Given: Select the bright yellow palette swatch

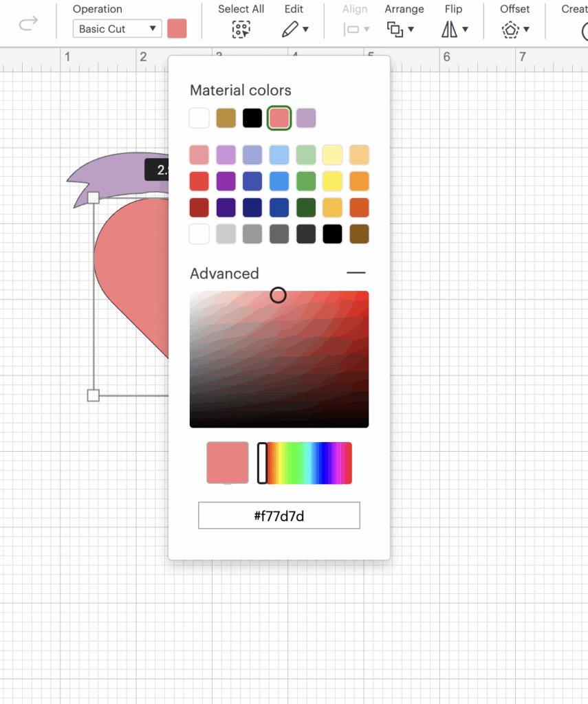Looking at the screenshot, I should pyautogui.click(x=333, y=181).
